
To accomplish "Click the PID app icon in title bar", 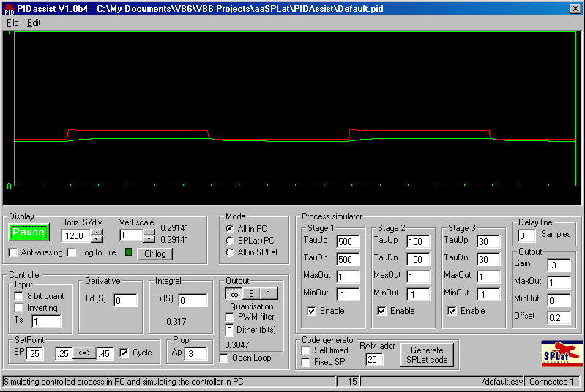I will (9, 8).
